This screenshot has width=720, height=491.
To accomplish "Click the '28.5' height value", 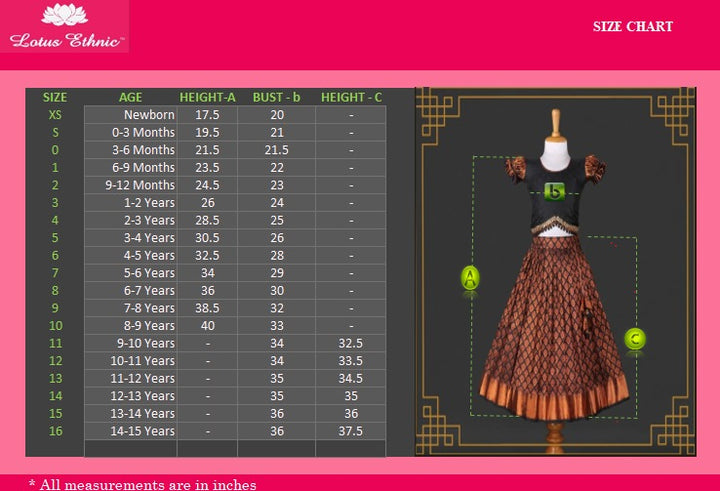I will 207,220.
